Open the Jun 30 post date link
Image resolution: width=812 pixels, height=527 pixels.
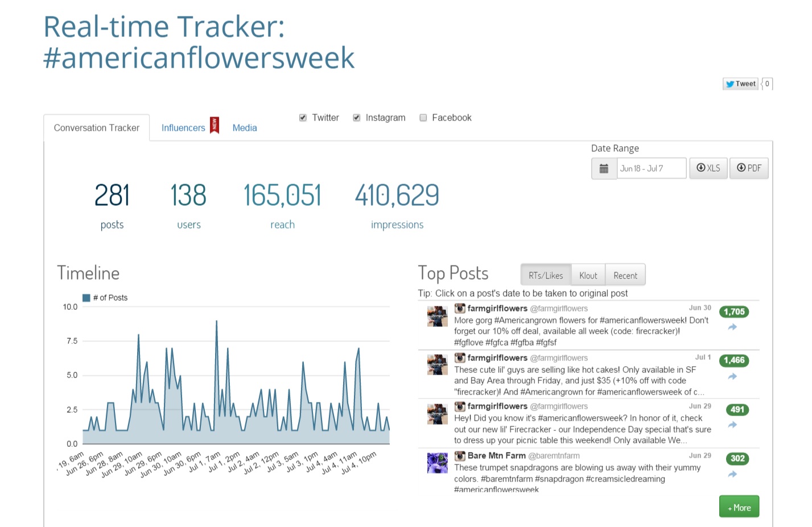[x=700, y=308]
